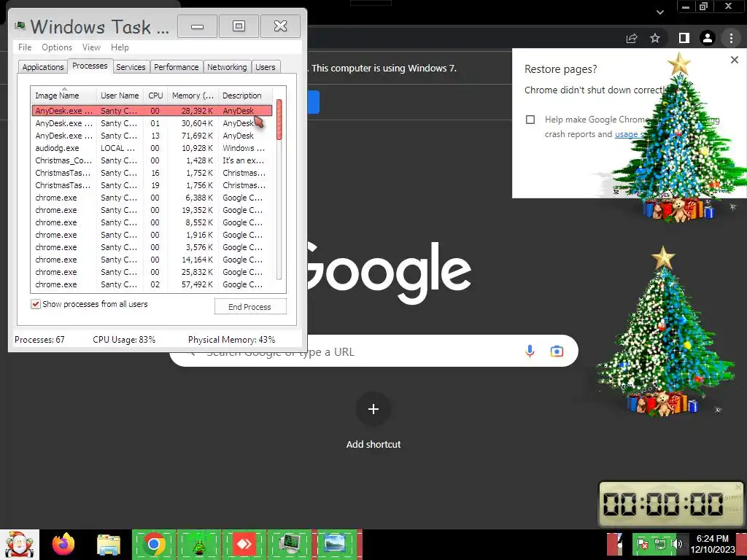747x560 pixels.
Task: Switch to the Services tab
Action: (x=131, y=67)
